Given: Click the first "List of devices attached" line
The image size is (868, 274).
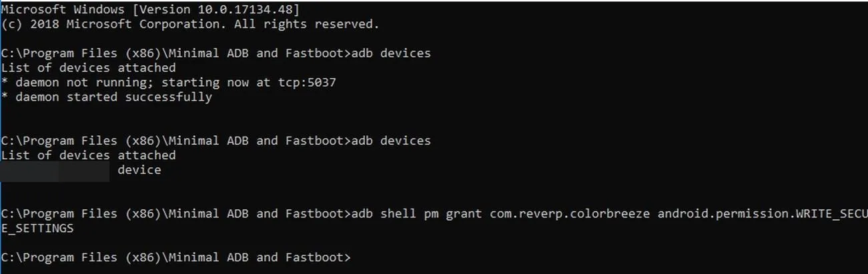Looking at the screenshot, I should coord(89,68).
